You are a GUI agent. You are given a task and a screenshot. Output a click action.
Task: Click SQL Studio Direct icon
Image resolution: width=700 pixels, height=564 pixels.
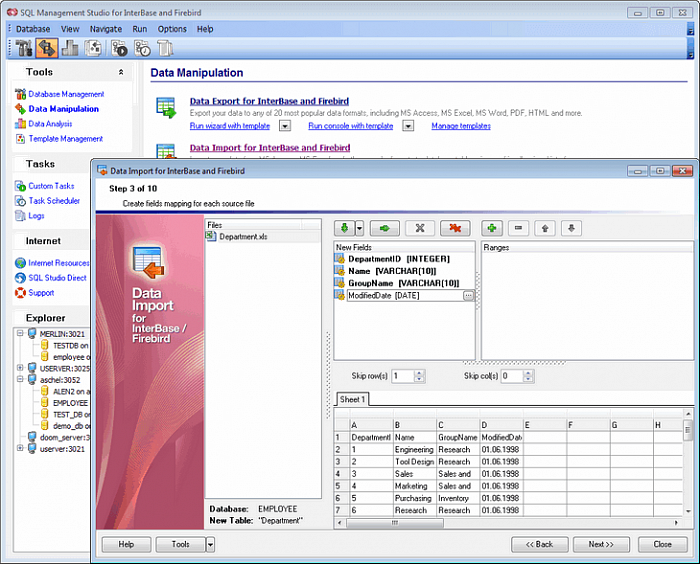(20, 278)
